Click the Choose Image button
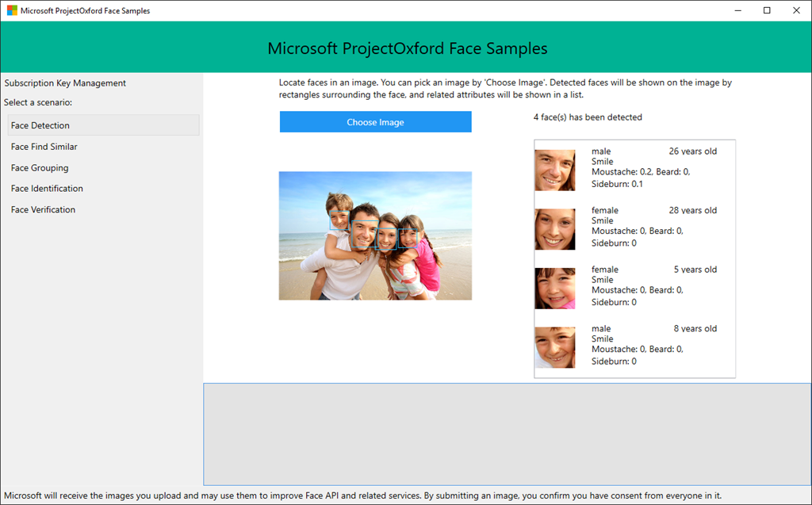 tap(375, 122)
